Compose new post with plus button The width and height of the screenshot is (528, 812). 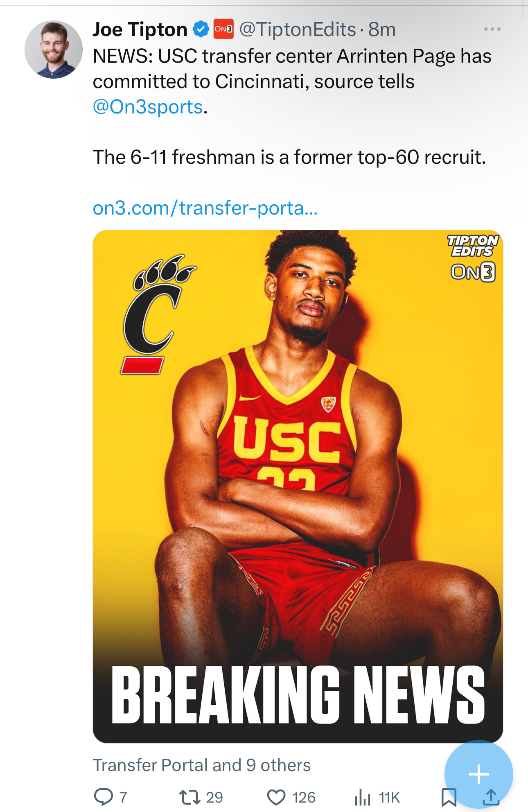[x=478, y=774]
